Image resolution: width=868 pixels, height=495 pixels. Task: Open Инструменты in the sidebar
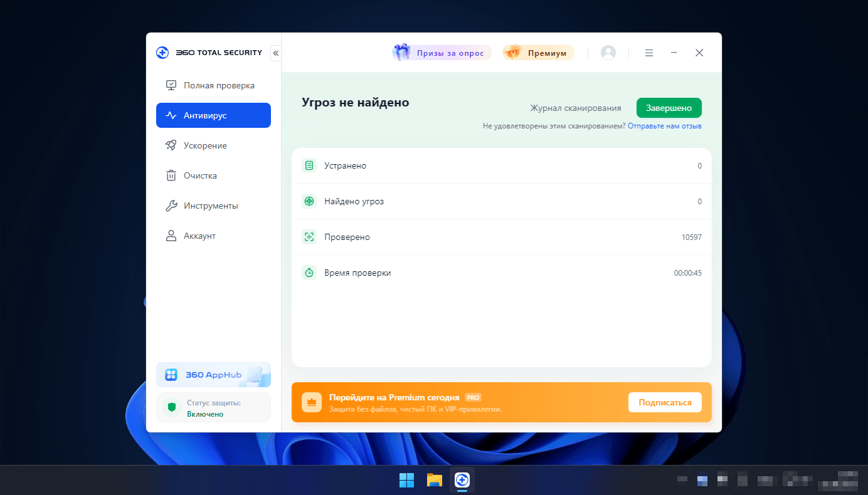[213, 206]
